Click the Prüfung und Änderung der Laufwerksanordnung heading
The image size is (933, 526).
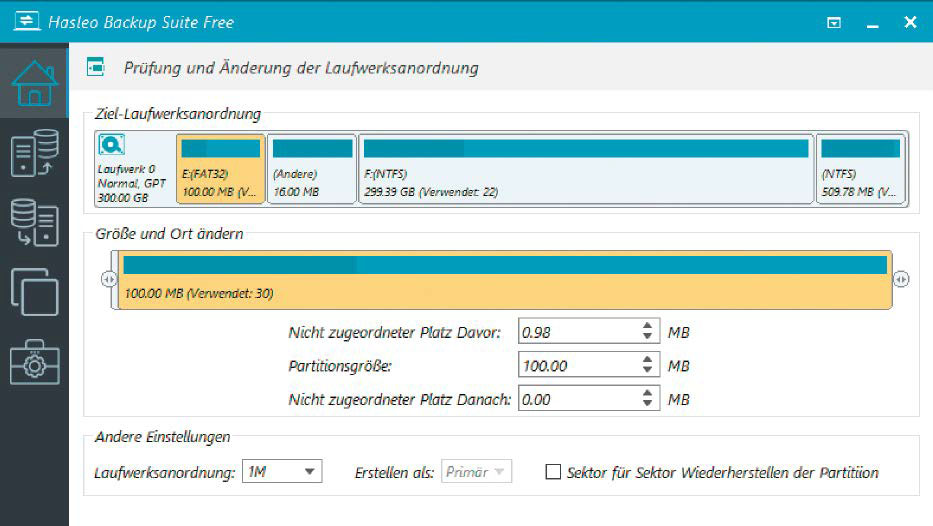(x=301, y=68)
